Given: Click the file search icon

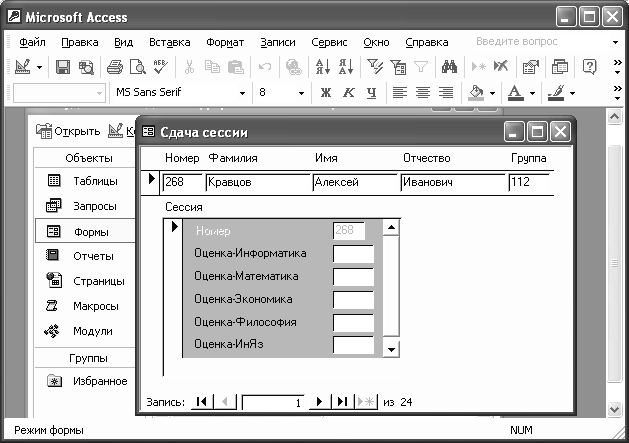Looking at the screenshot, I should coord(86,67).
